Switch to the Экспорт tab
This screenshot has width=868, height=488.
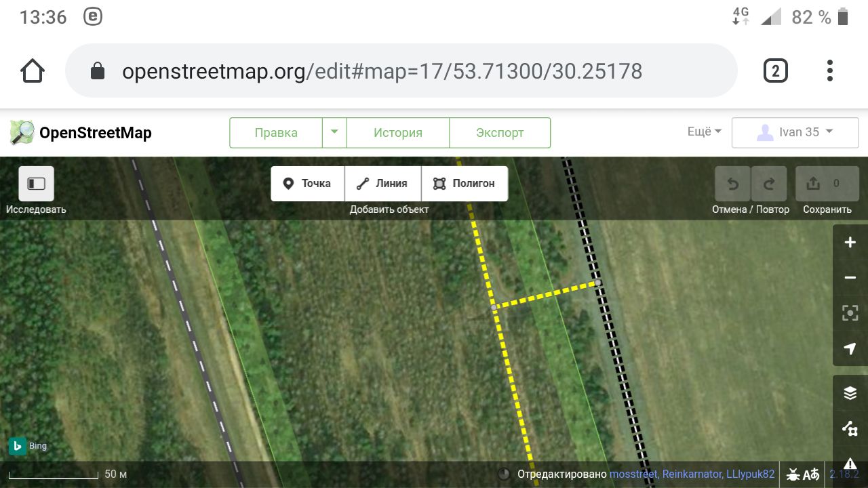(x=500, y=132)
